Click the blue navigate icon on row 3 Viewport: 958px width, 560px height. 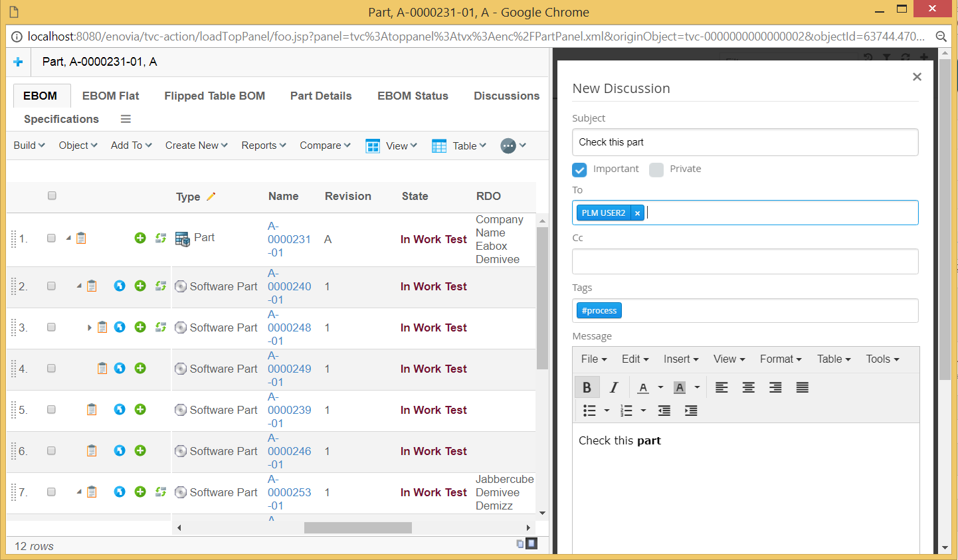pyautogui.click(x=120, y=327)
